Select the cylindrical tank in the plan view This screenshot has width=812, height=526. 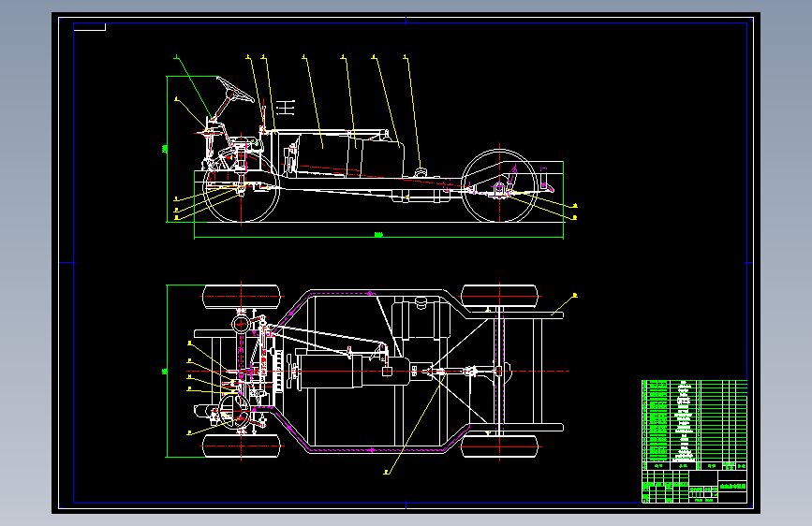pyautogui.click(x=421, y=317)
